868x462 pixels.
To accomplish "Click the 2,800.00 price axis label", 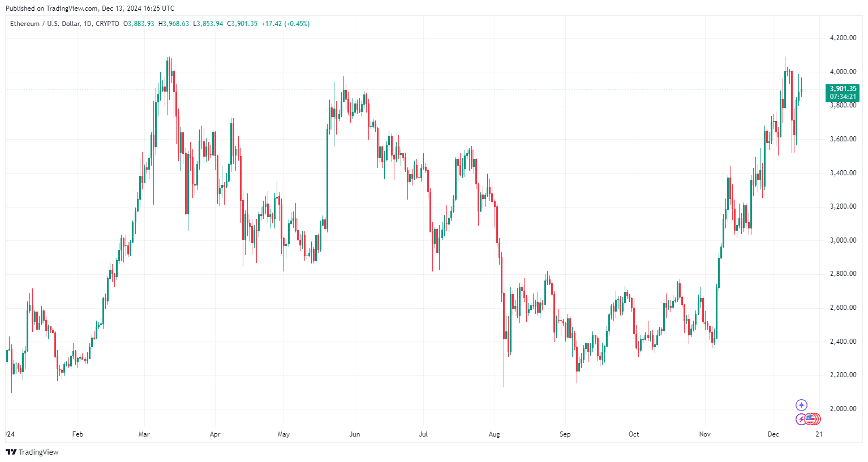I will click(843, 274).
